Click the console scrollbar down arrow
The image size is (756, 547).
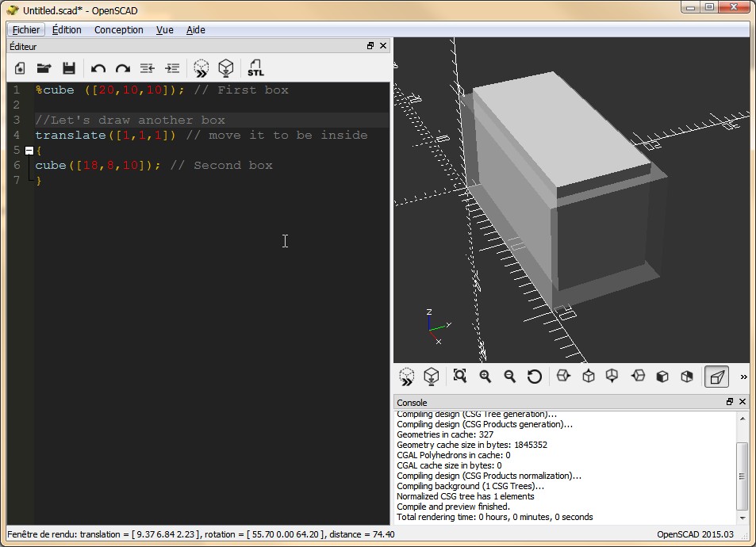click(743, 518)
